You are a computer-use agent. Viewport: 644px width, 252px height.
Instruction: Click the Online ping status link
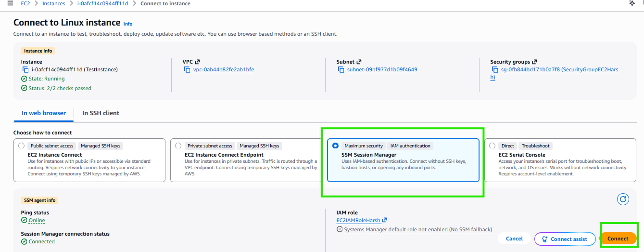click(37, 220)
